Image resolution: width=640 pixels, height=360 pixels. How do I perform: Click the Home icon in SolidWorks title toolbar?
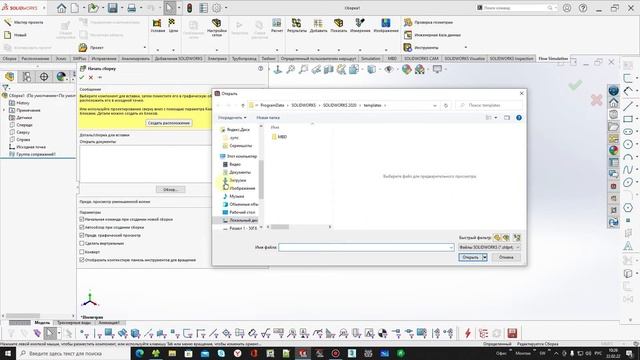(x=61, y=8)
